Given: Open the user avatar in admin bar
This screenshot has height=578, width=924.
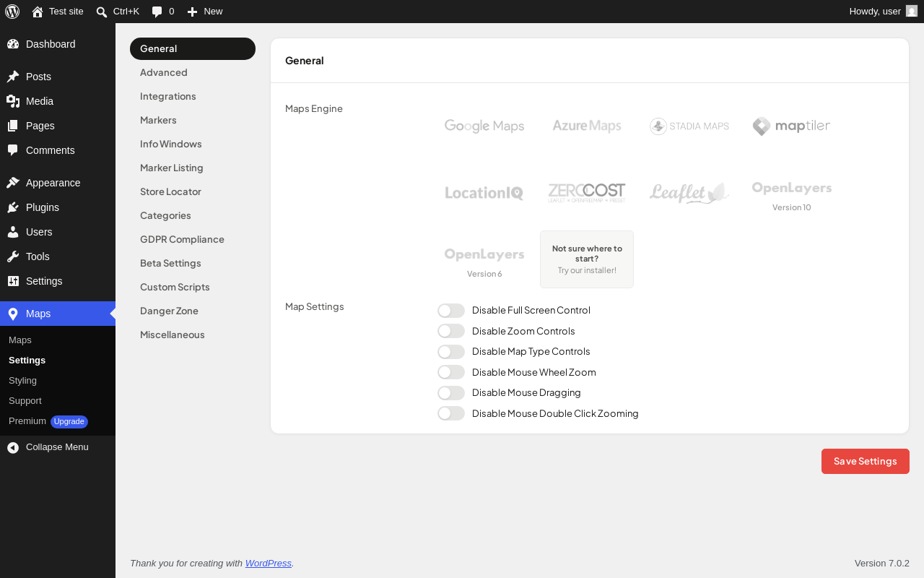Looking at the screenshot, I should (912, 11).
